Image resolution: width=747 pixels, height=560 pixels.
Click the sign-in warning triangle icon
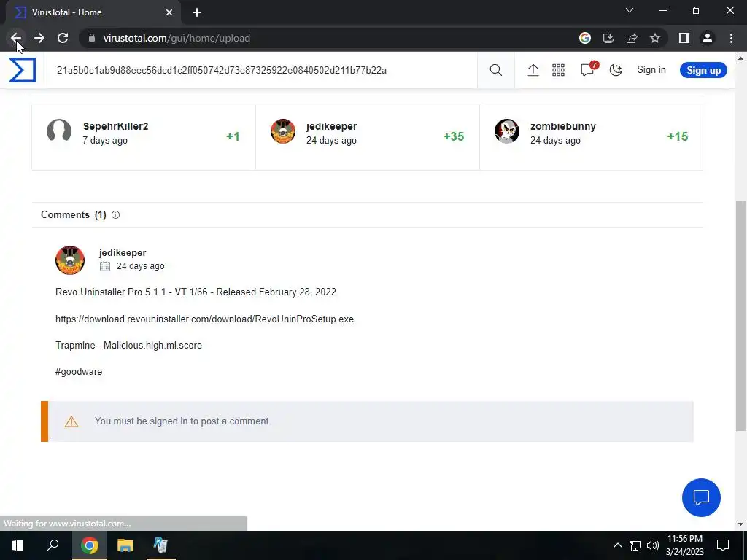[71, 421]
